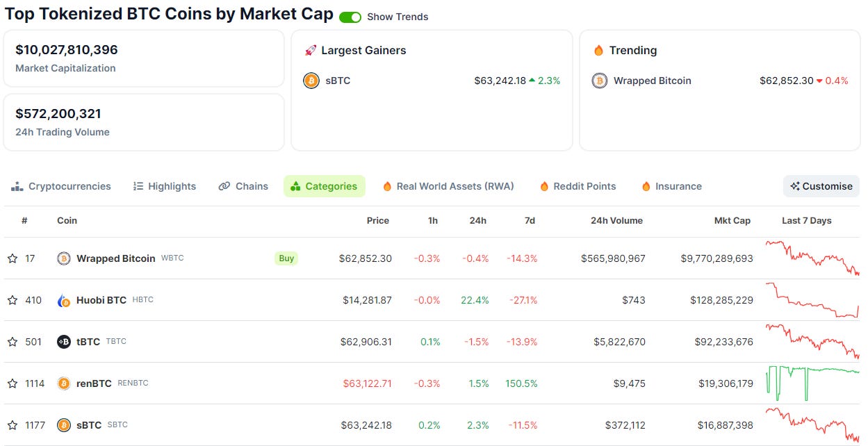The image size is (868, 446).
Task: Add renBTC to watchlist via star
Action: (12, 383)
